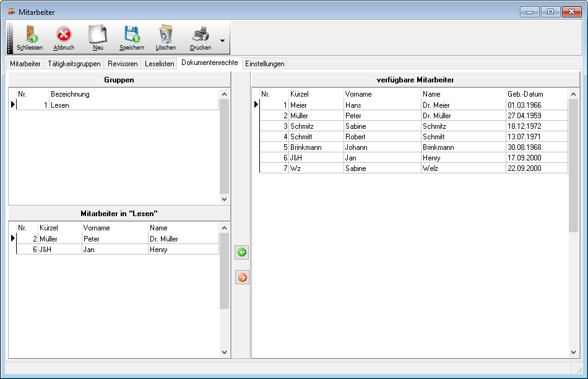
Task: Click scroll-down arrow of available employees list
Action: [574, 352]
